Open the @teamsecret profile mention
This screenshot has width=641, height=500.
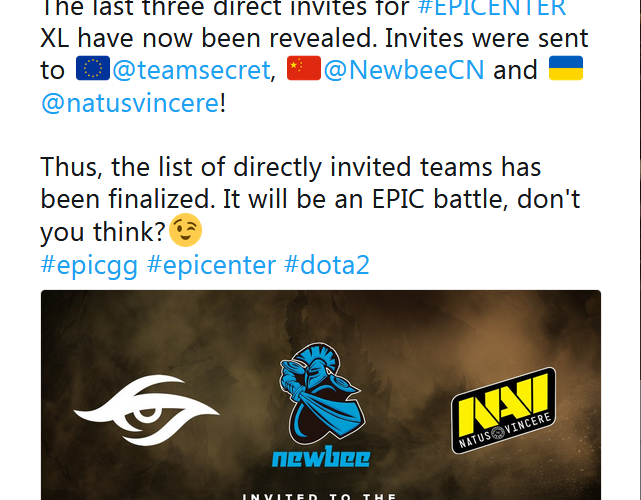point(191,70)
